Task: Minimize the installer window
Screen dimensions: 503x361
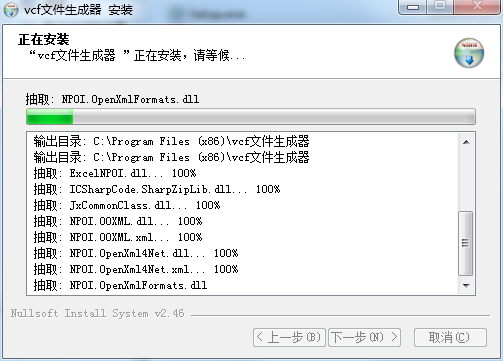Action: point(412,7)
